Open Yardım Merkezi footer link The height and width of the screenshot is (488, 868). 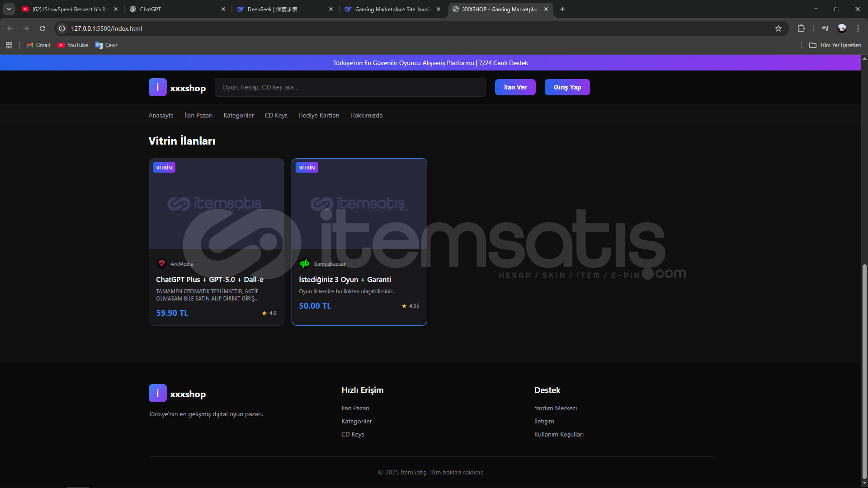(x=555, y=408)
